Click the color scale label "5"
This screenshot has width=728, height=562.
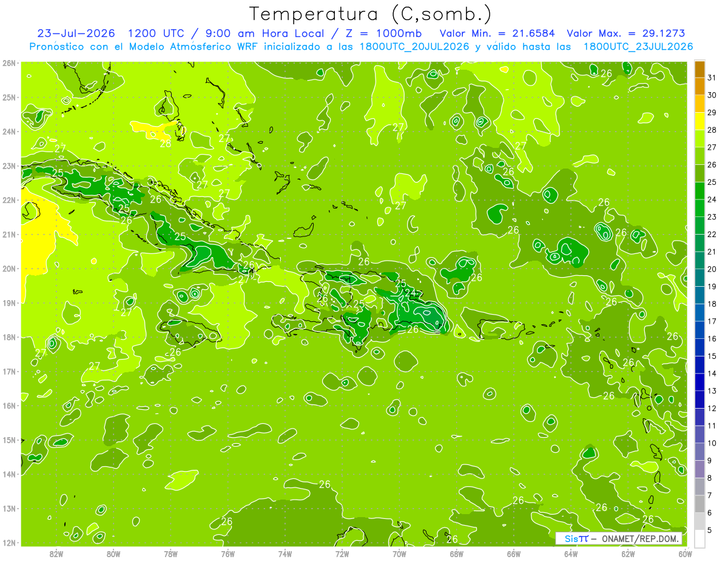709,530
